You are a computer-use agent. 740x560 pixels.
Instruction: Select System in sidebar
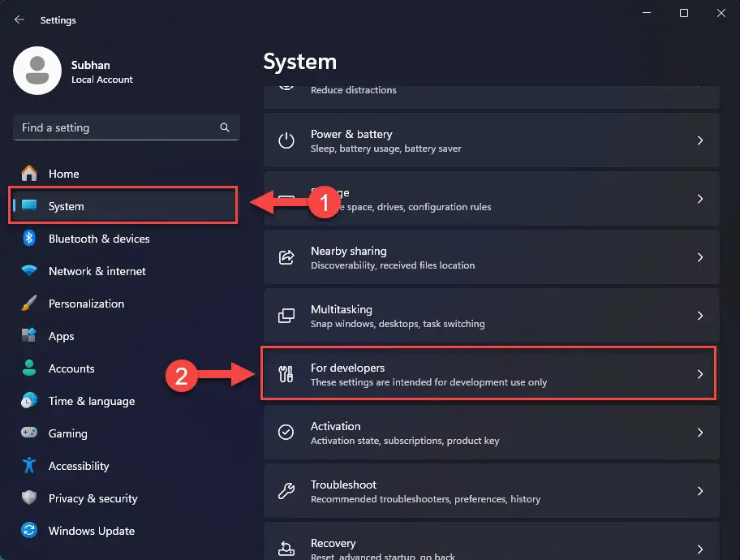pos(126,205)
